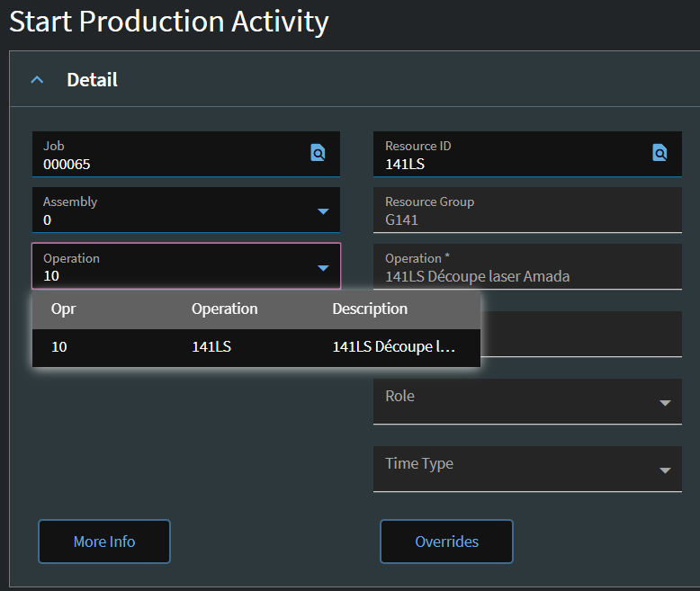This screenshot has width=700, height=591.
Task: Collapse the Detail panel chevron
Action: (x=37, y=80)
